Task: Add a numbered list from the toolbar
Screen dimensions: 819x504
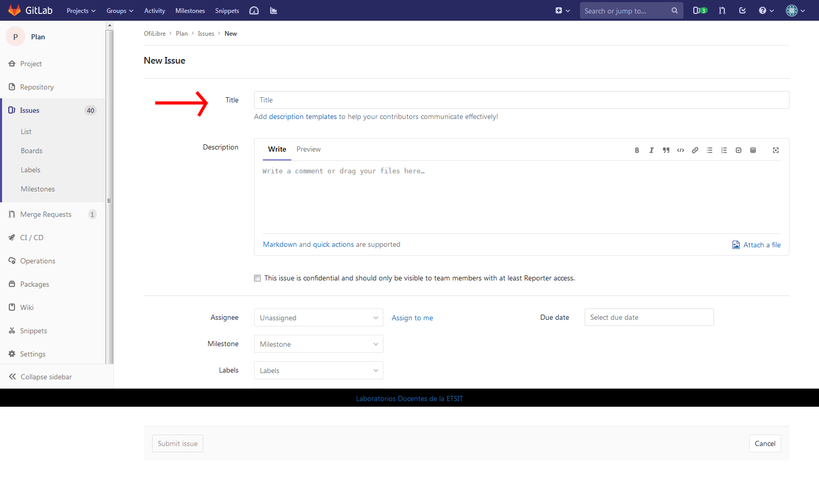Action: click(x=724, y=151)
